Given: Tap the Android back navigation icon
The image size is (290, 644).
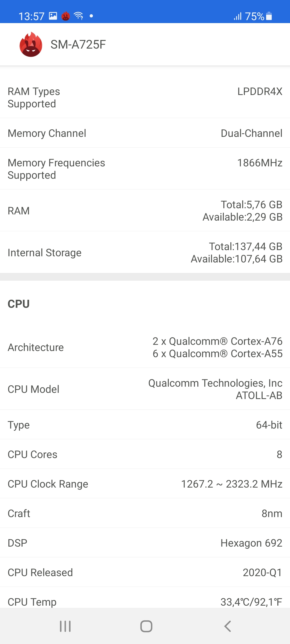Looking at the screenshot, I should [x=227, y=626].
